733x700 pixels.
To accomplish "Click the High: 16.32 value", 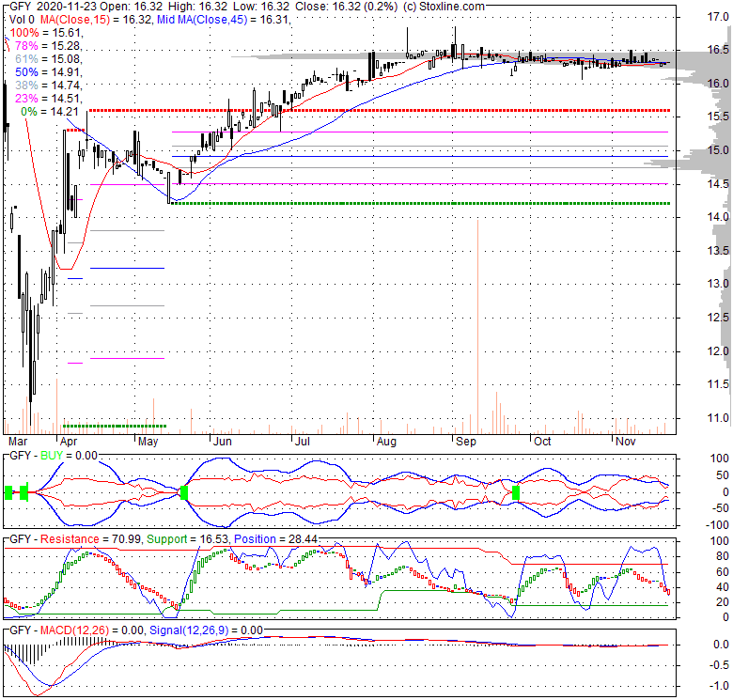I will pyautogui.click(x=199, y=7).
